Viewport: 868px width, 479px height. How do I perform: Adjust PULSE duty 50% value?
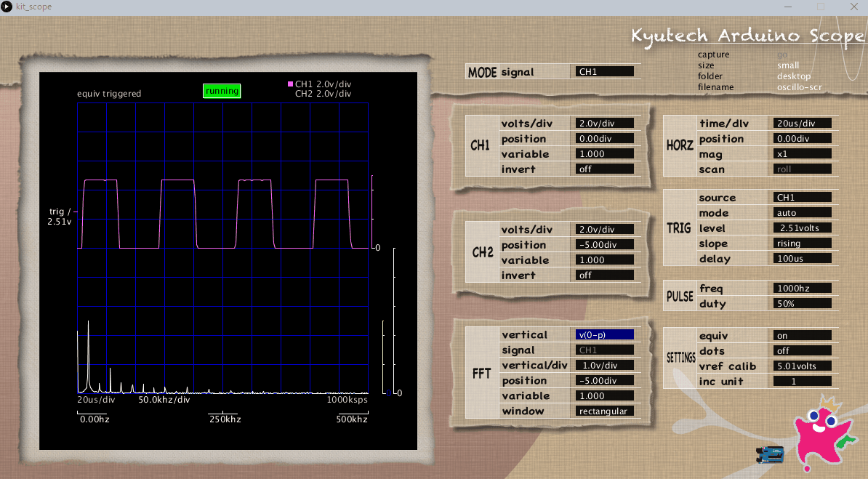(x=802, y=303)
